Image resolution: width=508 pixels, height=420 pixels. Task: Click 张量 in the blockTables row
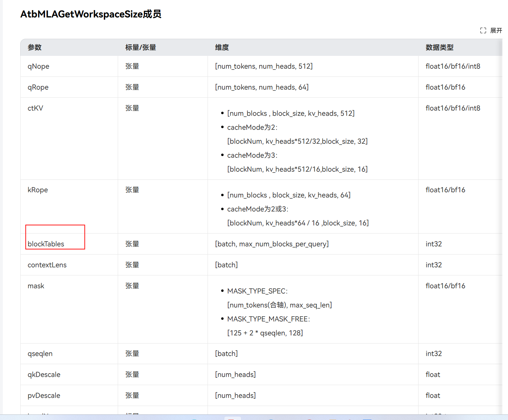pyautogui.click(x=132, y=244)
